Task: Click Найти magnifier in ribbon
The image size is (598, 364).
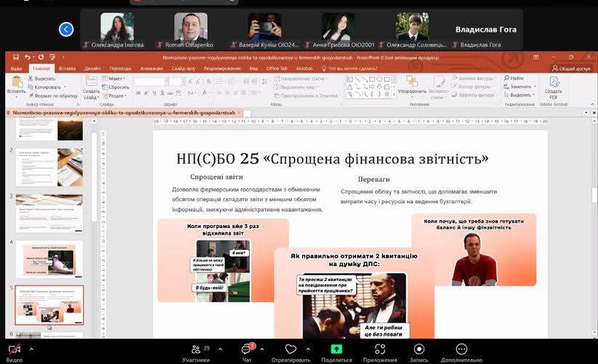Action: (x=506, y=78)
